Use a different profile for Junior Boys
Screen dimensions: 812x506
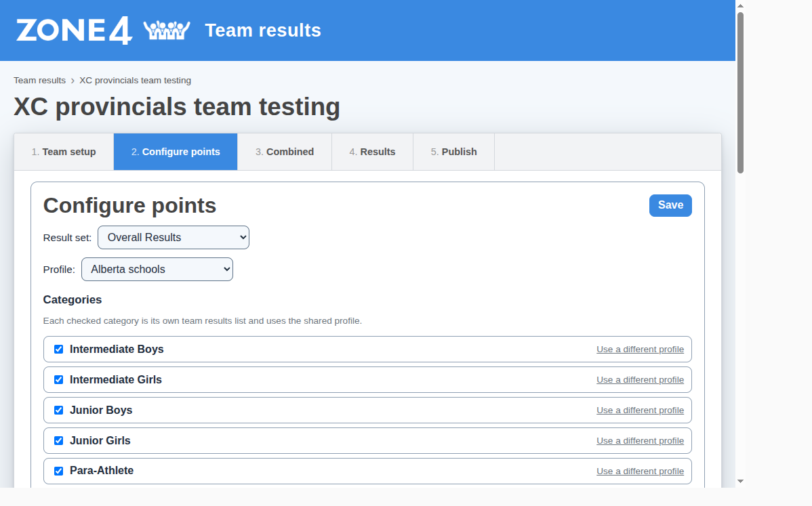pyautogui.click(x=640, y=410)
